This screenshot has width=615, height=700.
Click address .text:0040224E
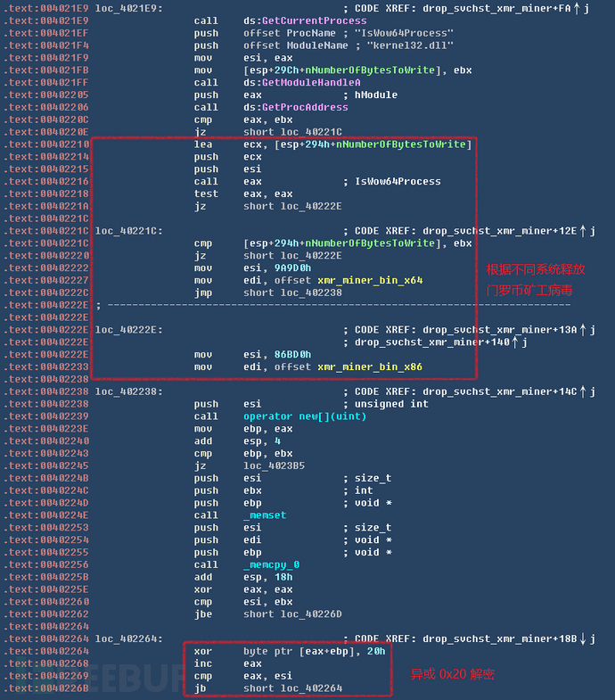(x=46, y=515)
